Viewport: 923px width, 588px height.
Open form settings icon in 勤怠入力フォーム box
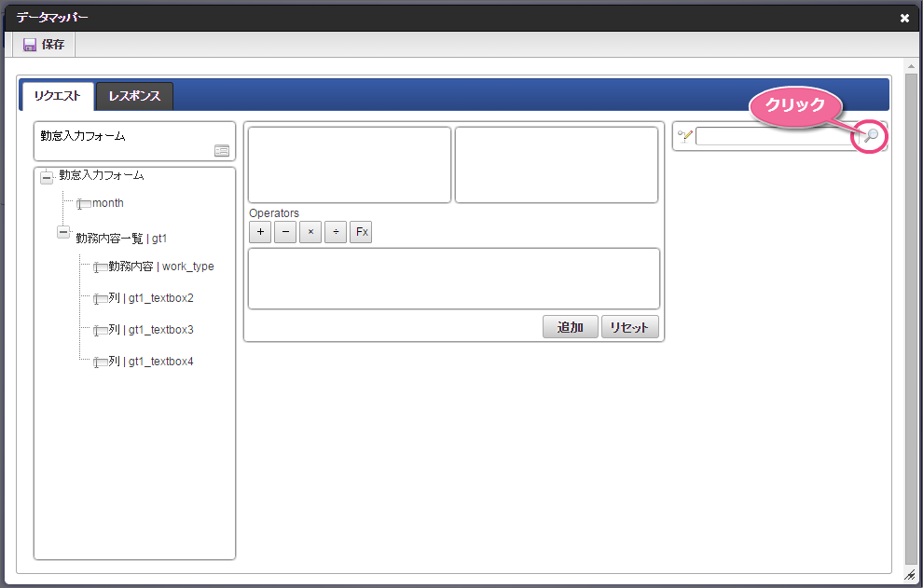(x=222, y=151)
